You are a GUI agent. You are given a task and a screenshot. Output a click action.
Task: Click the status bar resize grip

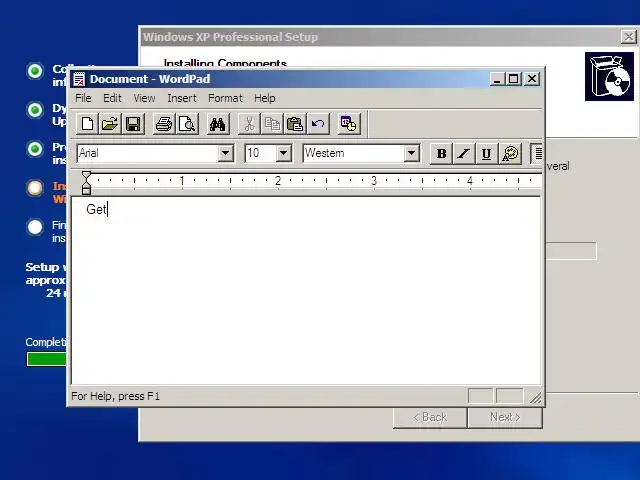[x=535, y=397]
